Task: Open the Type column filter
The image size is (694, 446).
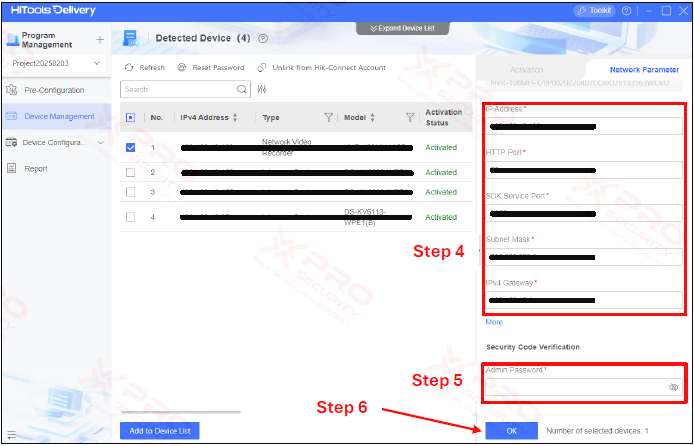Action: (328, 117)
